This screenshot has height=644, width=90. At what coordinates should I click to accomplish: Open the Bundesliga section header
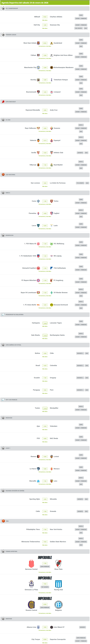9,235
